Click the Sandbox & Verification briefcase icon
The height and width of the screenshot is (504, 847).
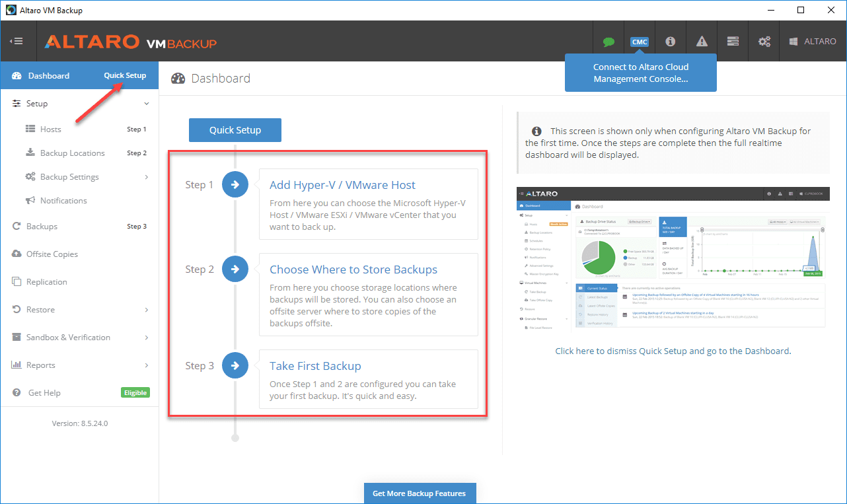coord(17,338)
